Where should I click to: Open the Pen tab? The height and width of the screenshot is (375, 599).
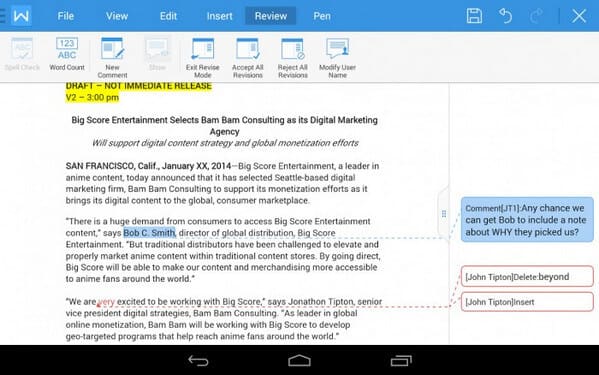pos(322,16)
